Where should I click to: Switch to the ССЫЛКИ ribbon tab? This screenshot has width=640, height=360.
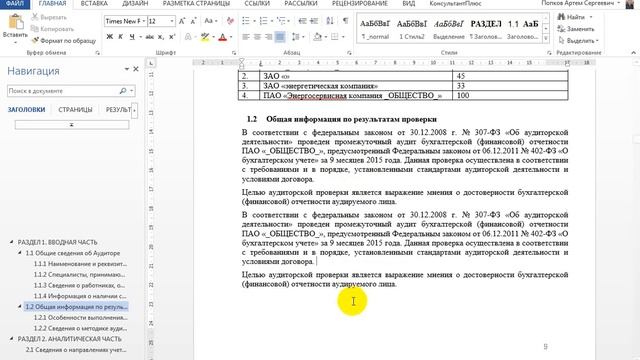(257, 4)
